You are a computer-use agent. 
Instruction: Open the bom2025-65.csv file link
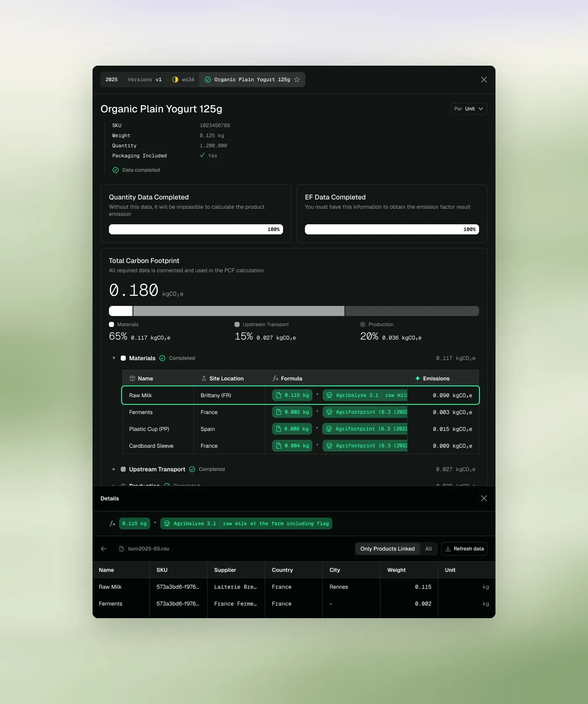pyautogui.click(x=149, y=549)
